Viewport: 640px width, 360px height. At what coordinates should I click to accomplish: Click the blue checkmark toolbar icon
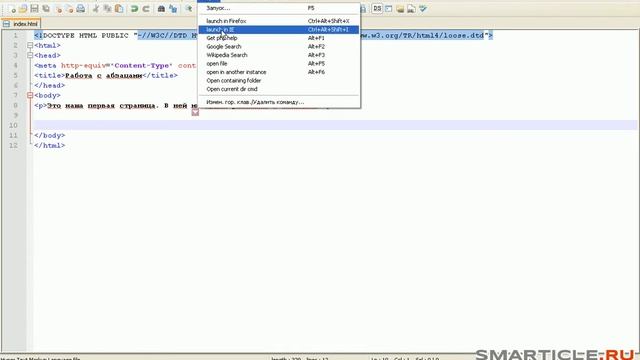pyautogui.click(x=423, y=9)
